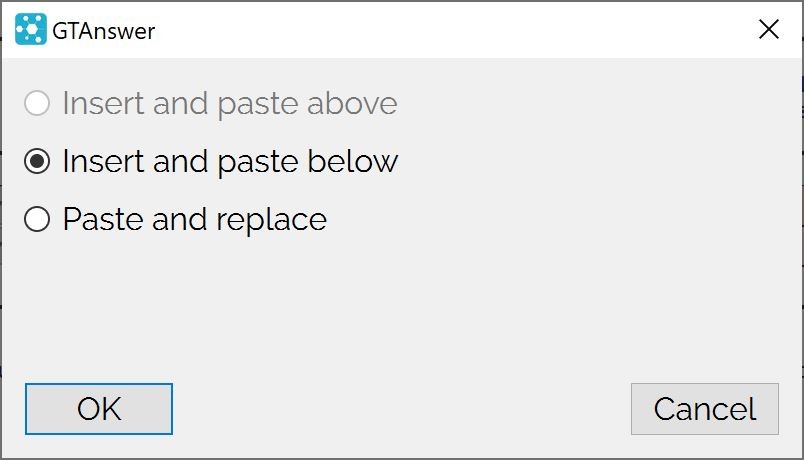804x460 pixels.
Task: Click the 'Paste and replace' label text
Action: point(195,221)
